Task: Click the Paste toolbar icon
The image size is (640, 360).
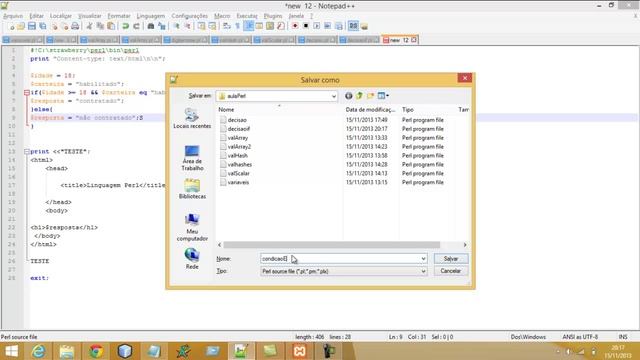Action: 111,27
